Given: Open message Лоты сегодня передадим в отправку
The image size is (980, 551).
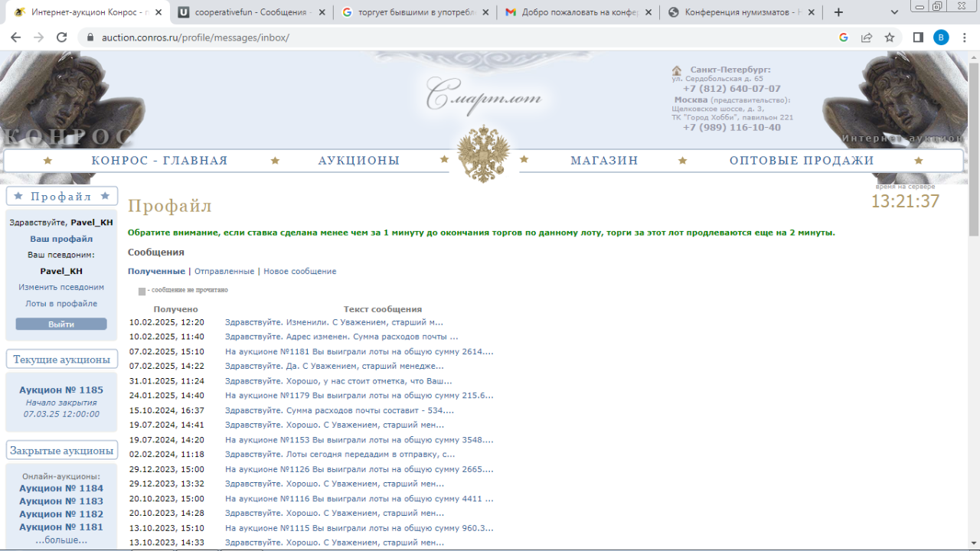Looking at the screenshot, I should [340, 455].
